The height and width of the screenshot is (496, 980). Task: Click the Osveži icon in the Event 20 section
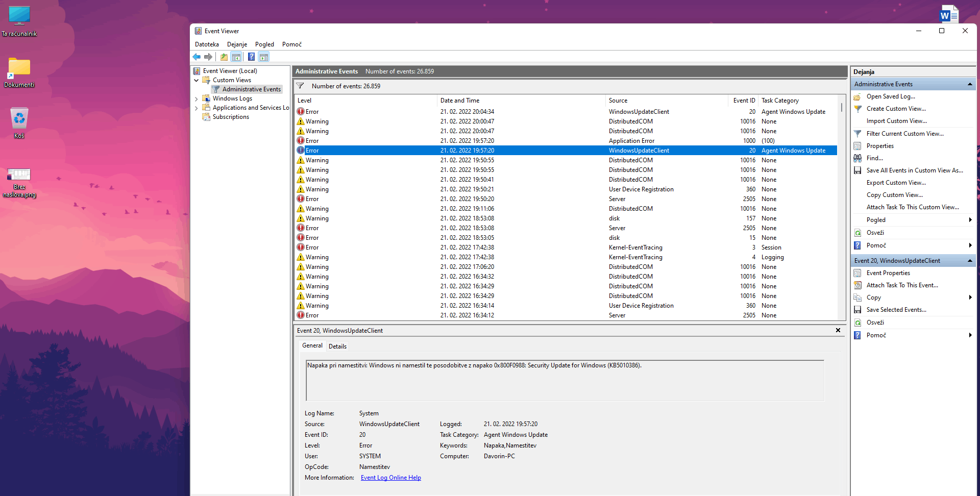[x=857, y=323]
